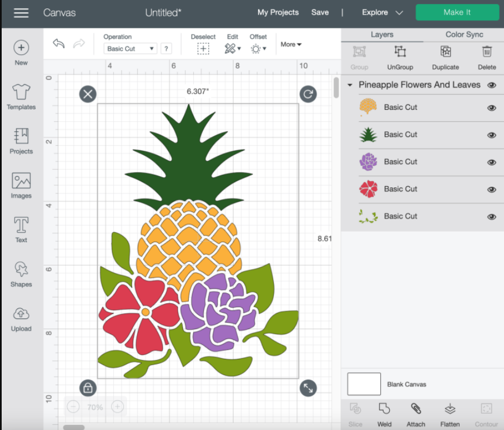The image size is (504, 430).
Task: Click the Blank Canvas label
Action: click(407, 384)
